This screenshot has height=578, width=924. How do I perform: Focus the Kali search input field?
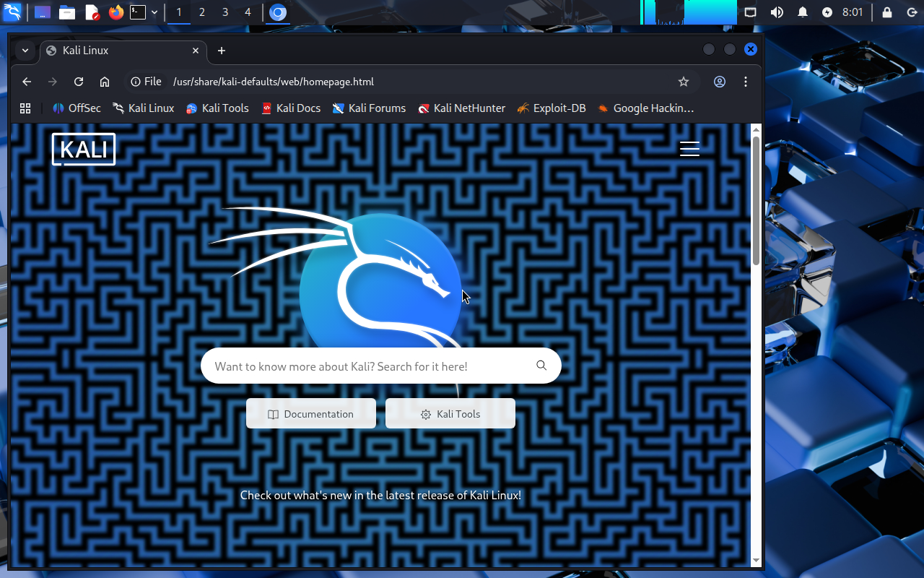point(368,366)
